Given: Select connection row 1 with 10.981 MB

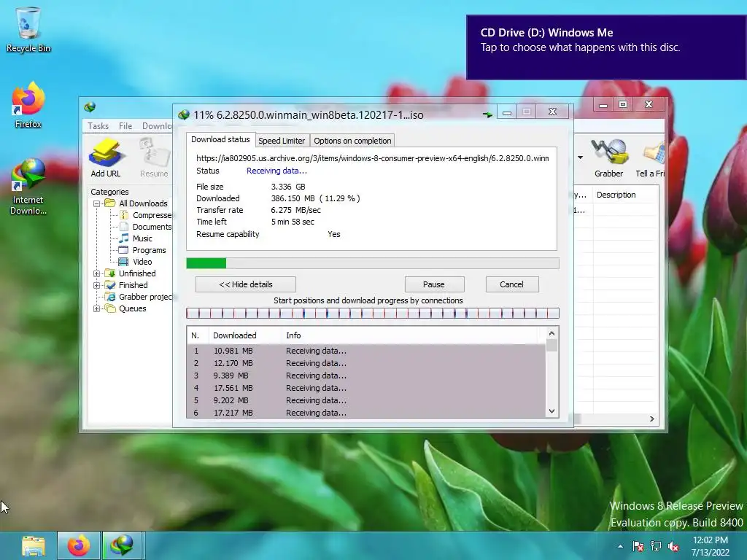Looking at the screenshot, I should [x=366, y=351].
